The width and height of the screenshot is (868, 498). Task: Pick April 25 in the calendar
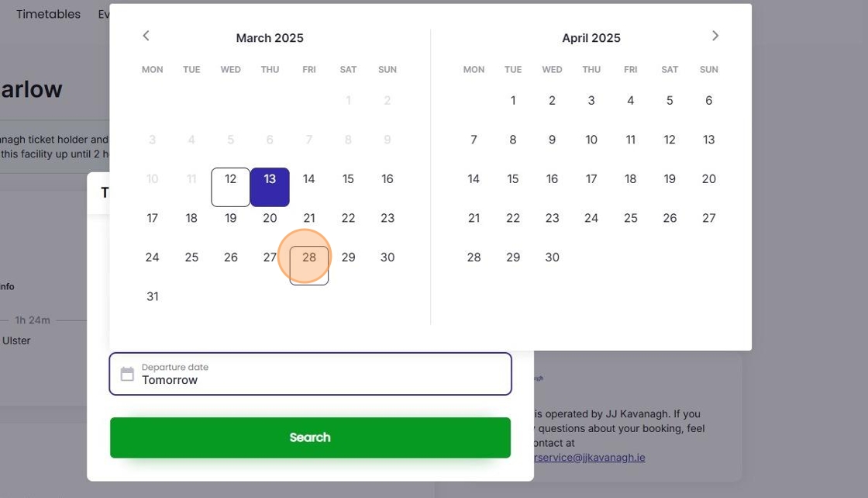630,219
